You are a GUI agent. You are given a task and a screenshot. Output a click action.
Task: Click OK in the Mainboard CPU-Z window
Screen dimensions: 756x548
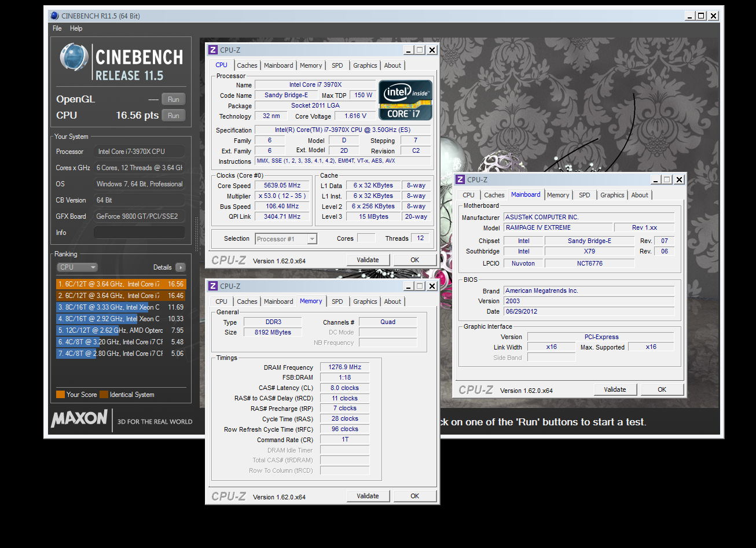pyautogui.click(x=662, y=389)
